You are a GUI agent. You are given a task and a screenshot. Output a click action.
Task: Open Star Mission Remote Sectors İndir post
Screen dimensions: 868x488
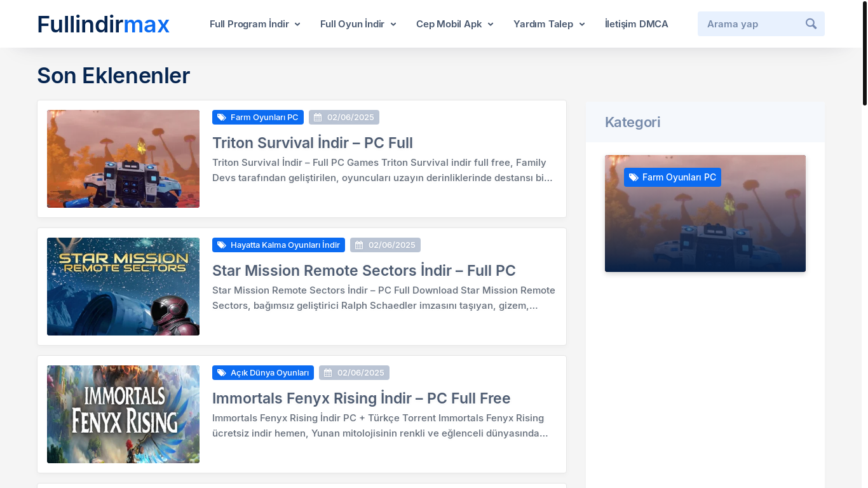pyautogui.click(x=364, y=270)
